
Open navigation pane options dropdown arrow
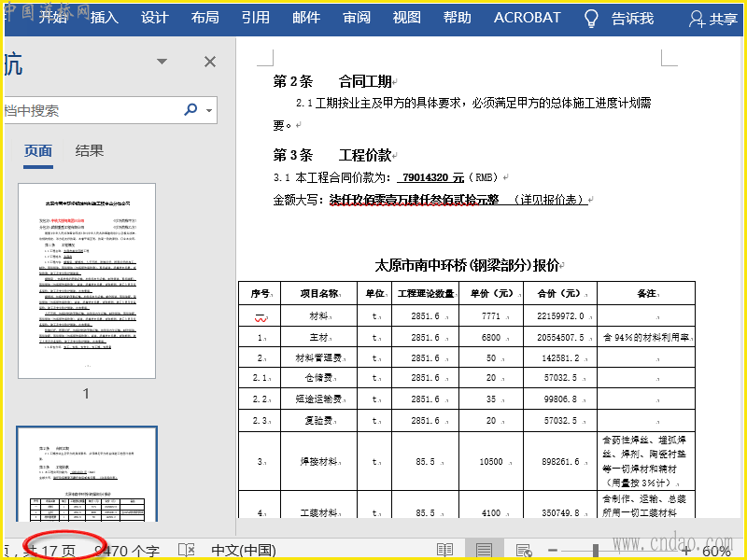tap(162, 62)
